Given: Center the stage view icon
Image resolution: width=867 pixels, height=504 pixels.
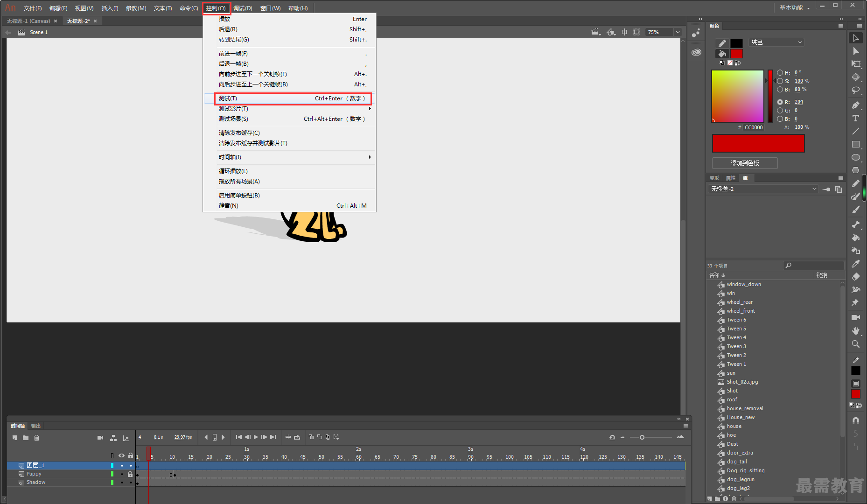Looking at the screenshot, I should pos(625,32).
